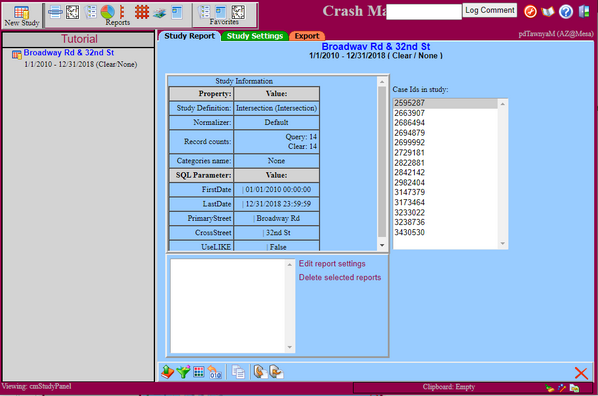Click reports list box scroll-up arrow
Screen dimensions: 598x396
[x=289, y=264]
